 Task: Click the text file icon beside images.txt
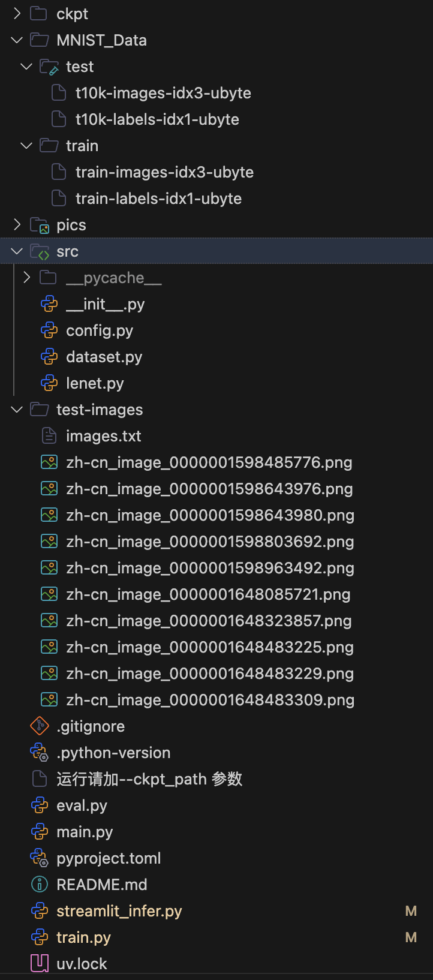pyautogui.click(x=50, y=435)
